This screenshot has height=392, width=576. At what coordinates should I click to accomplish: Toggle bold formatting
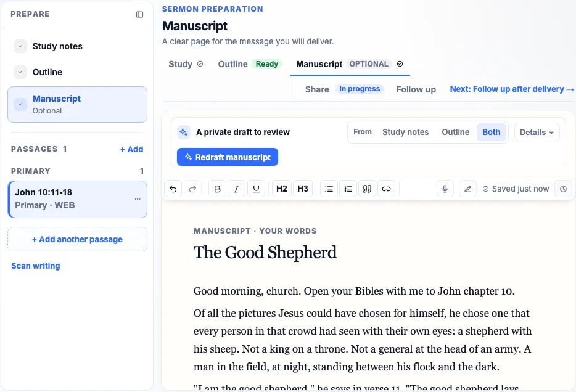217,189
